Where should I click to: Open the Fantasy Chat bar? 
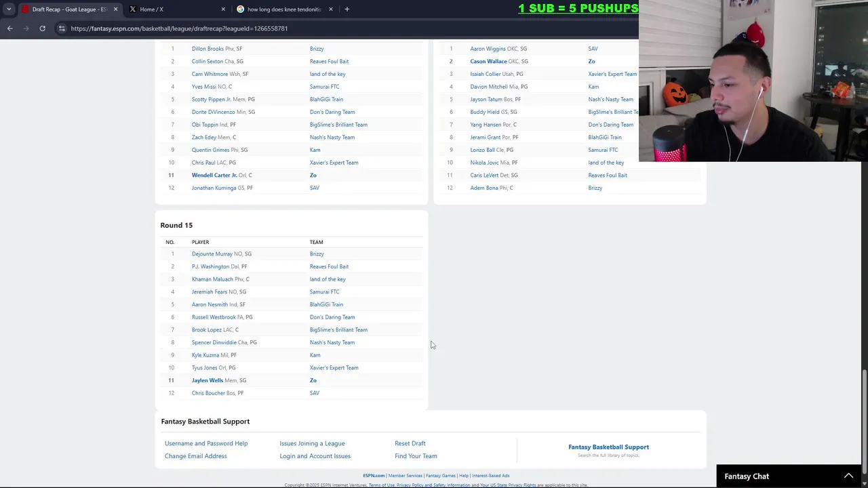789,476
